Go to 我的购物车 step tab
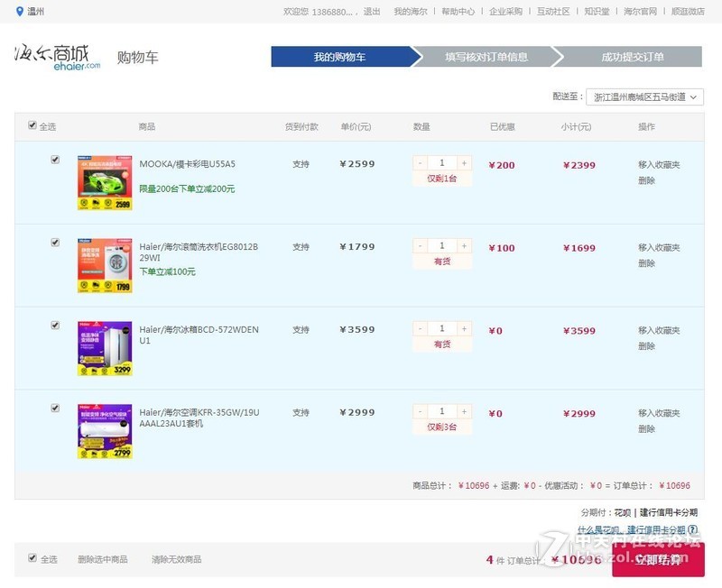The height and width of the screenshot is (588, 722). (340, 57)
